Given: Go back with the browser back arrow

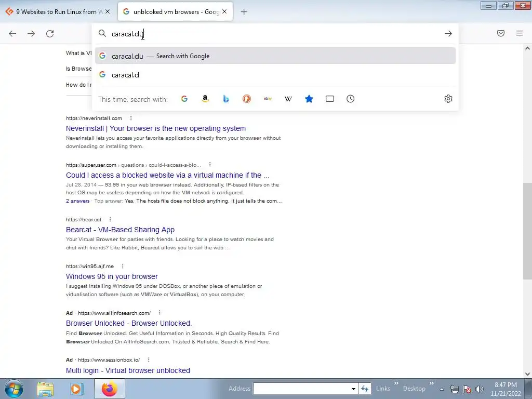Looking at the screenshot, I should click(x=12, y=34).
